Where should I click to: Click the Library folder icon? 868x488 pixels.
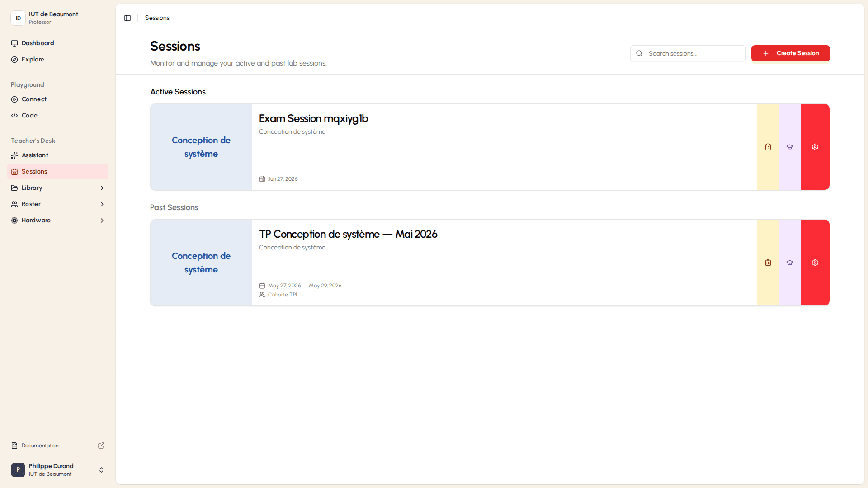[14, 188]
